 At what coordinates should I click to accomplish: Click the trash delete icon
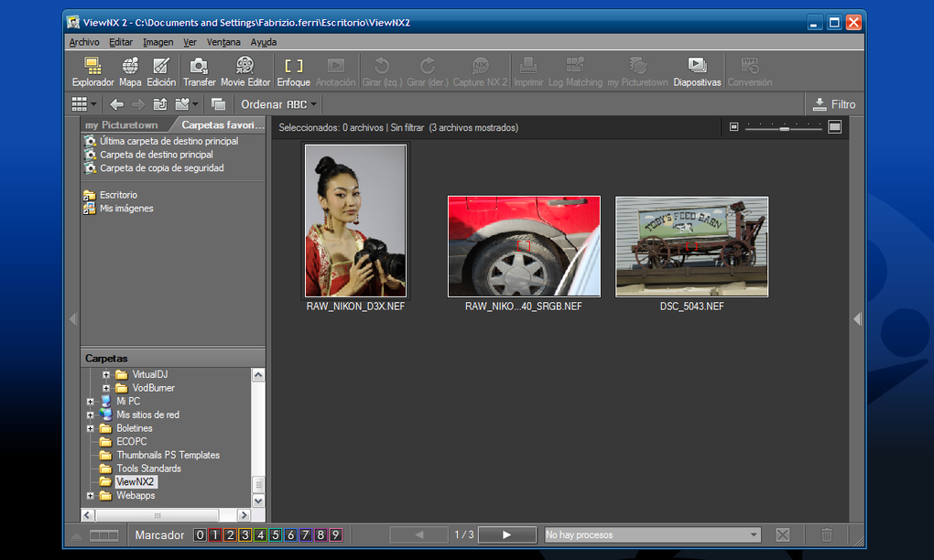tap(827, 535)
